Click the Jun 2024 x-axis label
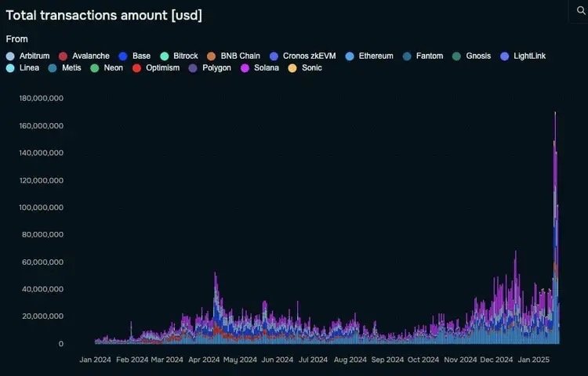 [277, 360]
